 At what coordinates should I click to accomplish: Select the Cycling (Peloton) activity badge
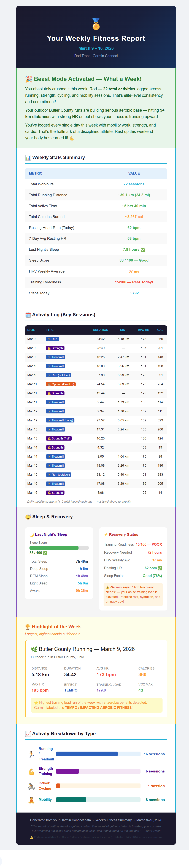click(61, 384)
